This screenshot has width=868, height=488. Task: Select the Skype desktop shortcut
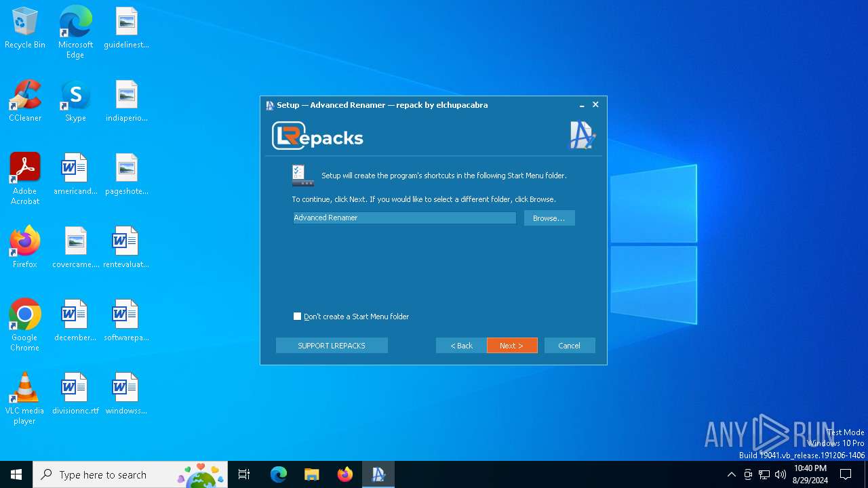tap(75, 102)
